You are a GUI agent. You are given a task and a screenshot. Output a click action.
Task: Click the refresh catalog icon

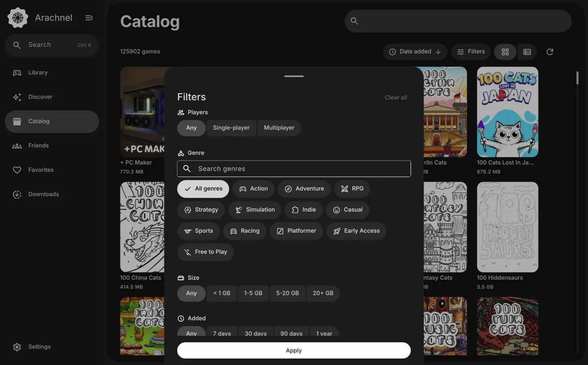tap(550, 52)
